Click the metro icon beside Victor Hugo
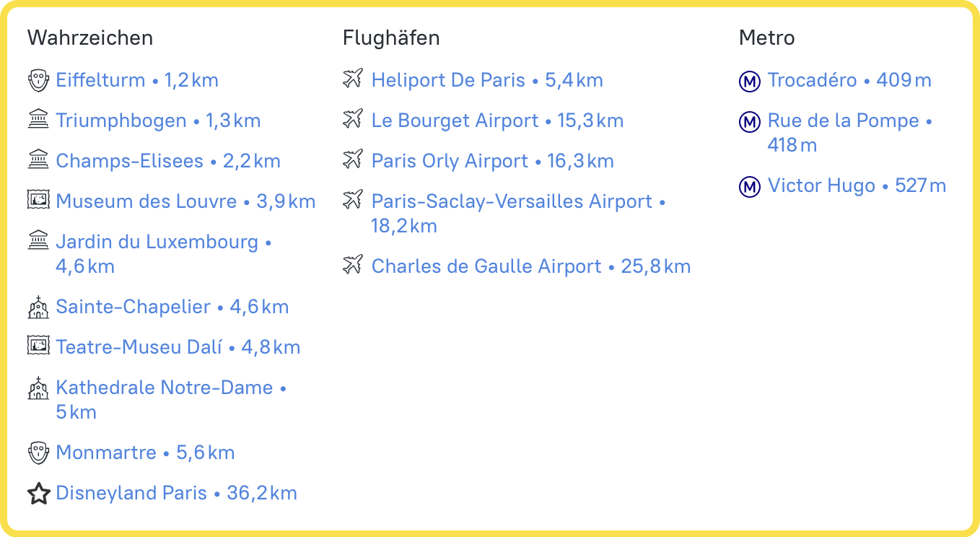 750,187
